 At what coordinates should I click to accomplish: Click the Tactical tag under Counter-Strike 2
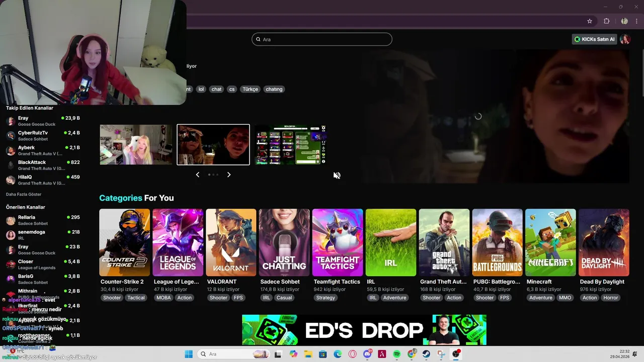pos(136,298)
